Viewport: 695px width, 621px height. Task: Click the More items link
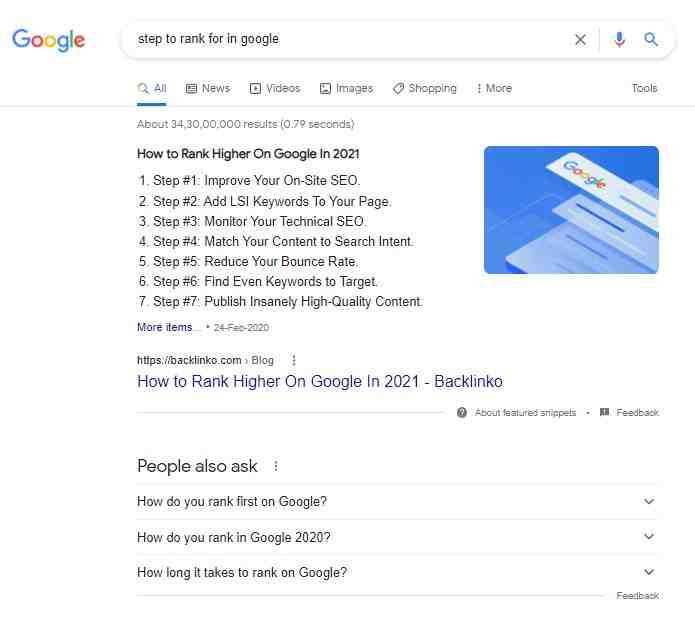pos(165,327)
